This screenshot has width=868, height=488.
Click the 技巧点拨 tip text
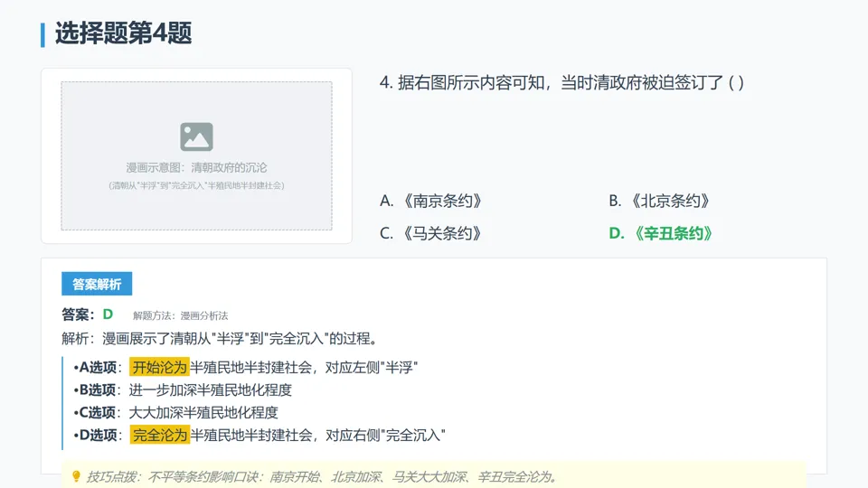321,477
